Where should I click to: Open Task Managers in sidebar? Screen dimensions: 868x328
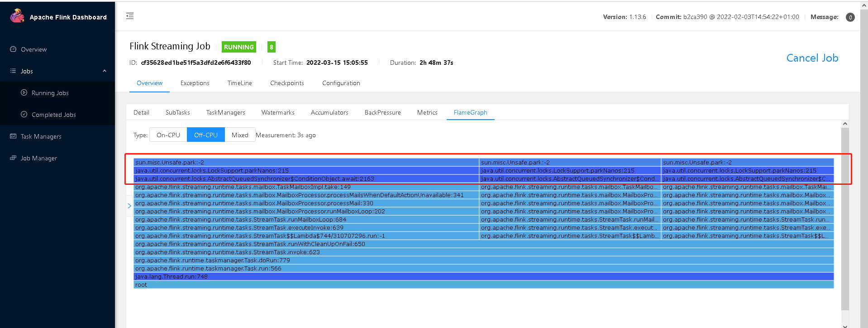pyautogui.click(x=57, y=136)
